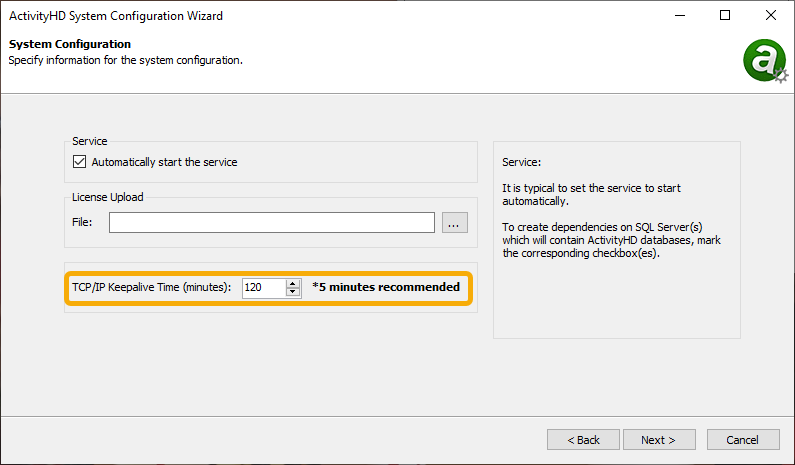Click the TCP/IP Keepalive Time value field
Image resolution: width=795 pixels, height=465 pixels.
(x=264, y=288)
